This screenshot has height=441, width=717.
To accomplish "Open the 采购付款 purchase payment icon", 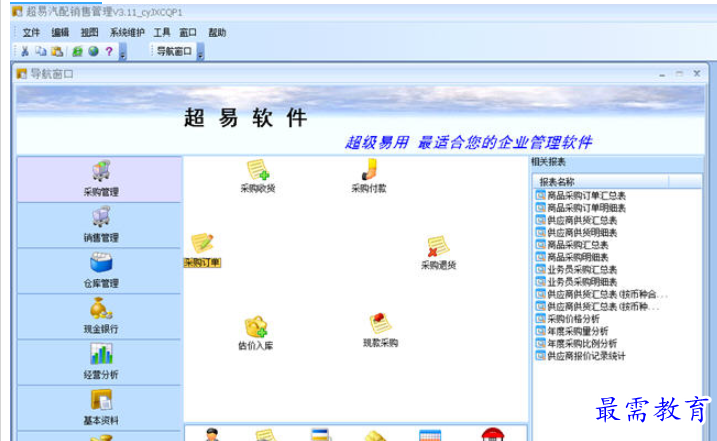I will coord(368,171).
